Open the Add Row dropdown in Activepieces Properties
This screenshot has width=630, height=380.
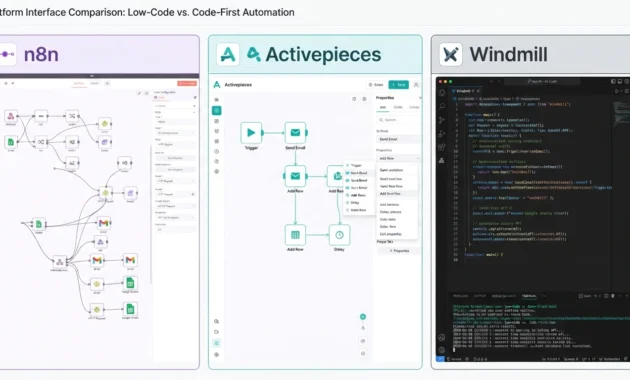tap(399, 159)
